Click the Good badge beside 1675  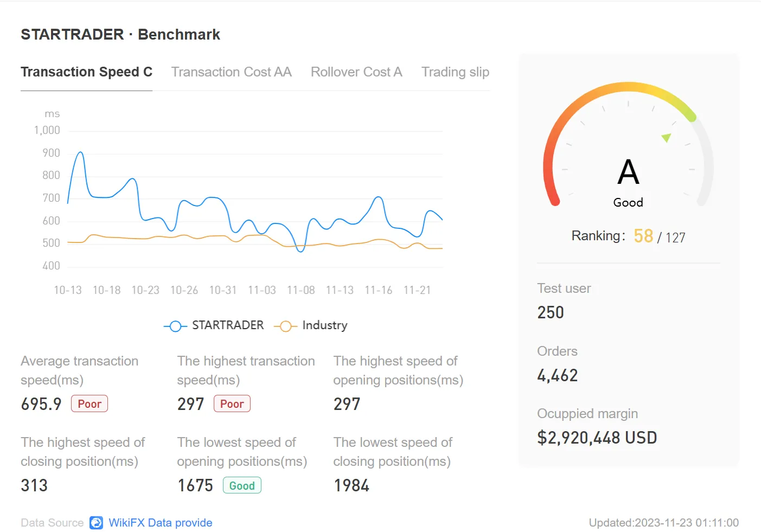point(242,485)
